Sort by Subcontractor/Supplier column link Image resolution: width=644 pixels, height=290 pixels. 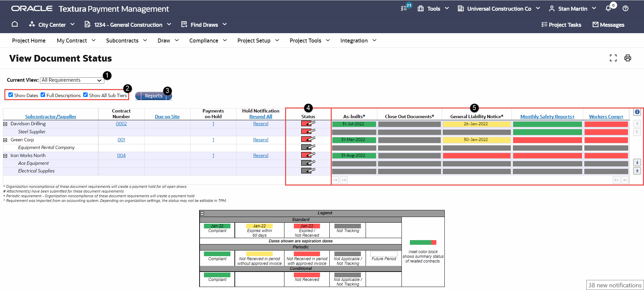(x=51, y=117)
